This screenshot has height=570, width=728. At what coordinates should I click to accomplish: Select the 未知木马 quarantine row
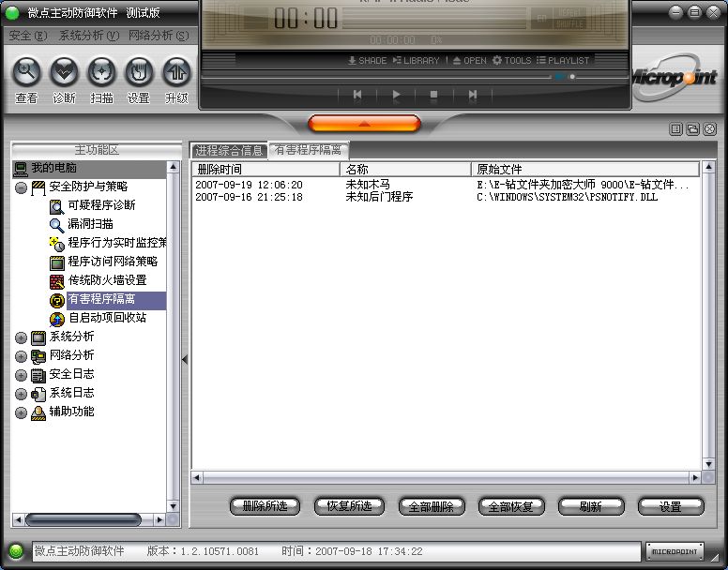click(446, 185)
